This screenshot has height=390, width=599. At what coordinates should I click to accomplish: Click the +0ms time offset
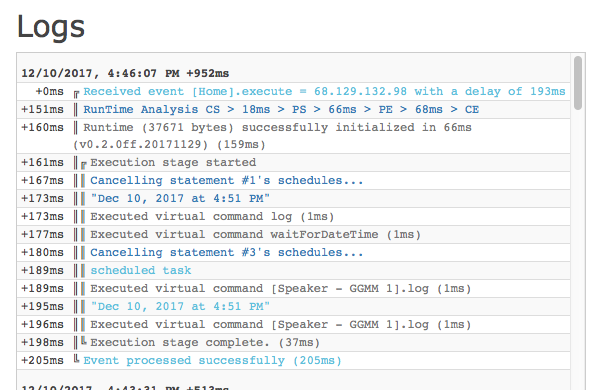coord(50,92)
